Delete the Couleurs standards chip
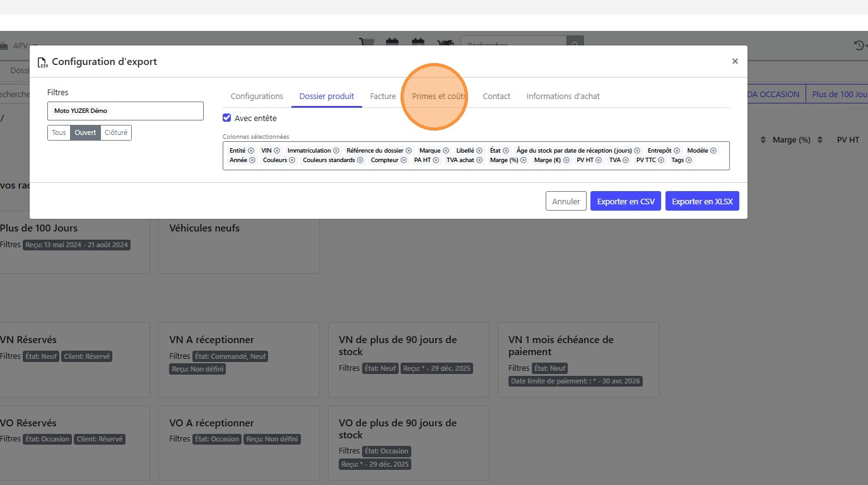This screenshot has width=868, height=485. coord(360,160)
